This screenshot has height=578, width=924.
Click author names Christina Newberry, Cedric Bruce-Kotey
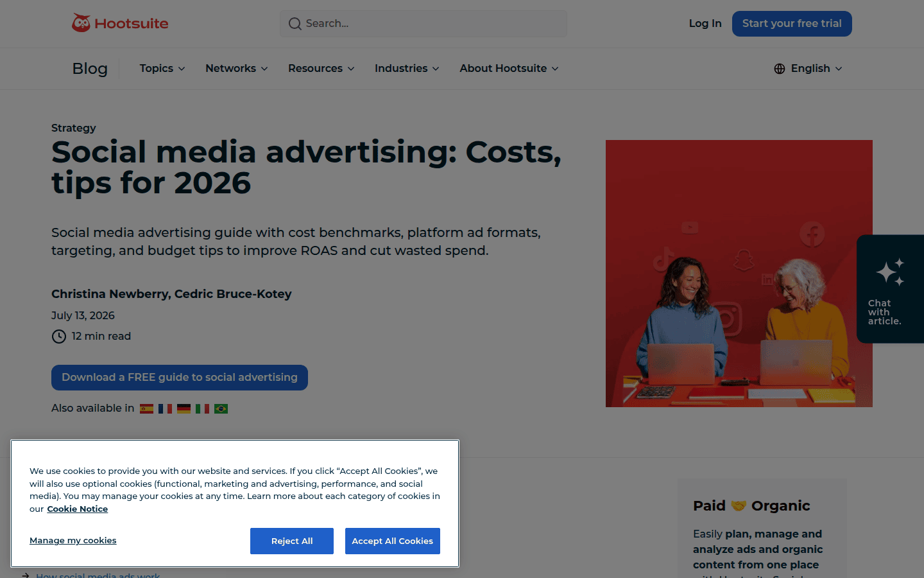[x=171, y=294]
